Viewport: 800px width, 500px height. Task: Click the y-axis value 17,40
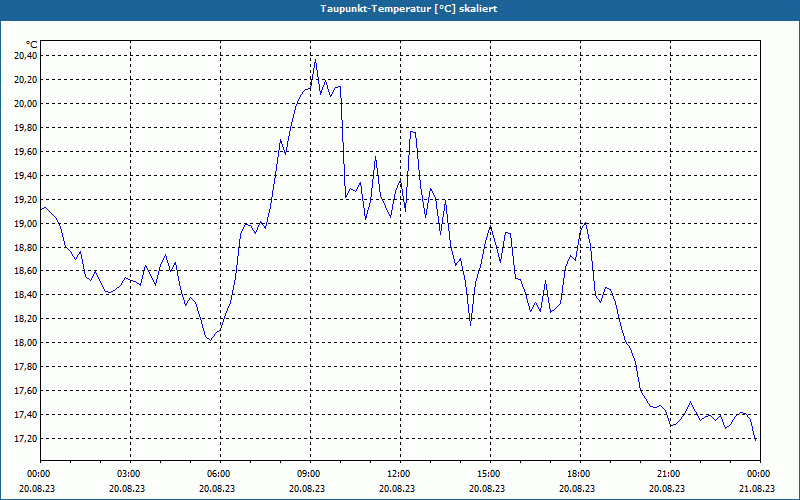[25, 415]
